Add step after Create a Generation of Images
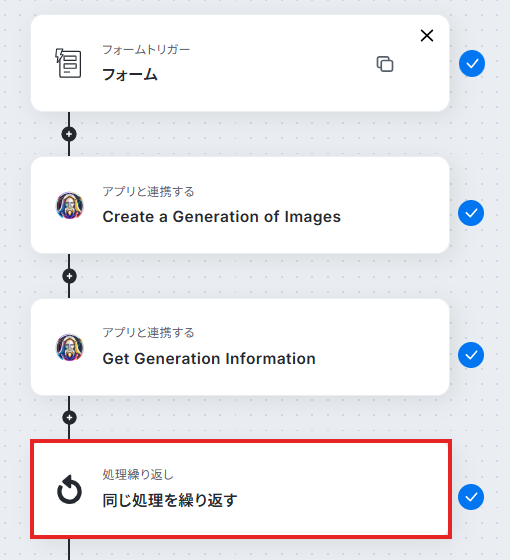Screen dimensions: 510x560 click(x=69, y=276)
